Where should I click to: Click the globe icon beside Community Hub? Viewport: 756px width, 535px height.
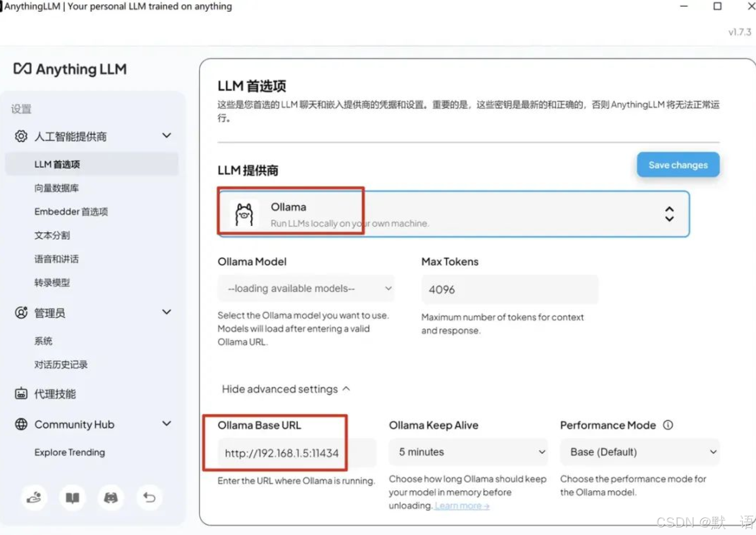(x=21, y=424)
